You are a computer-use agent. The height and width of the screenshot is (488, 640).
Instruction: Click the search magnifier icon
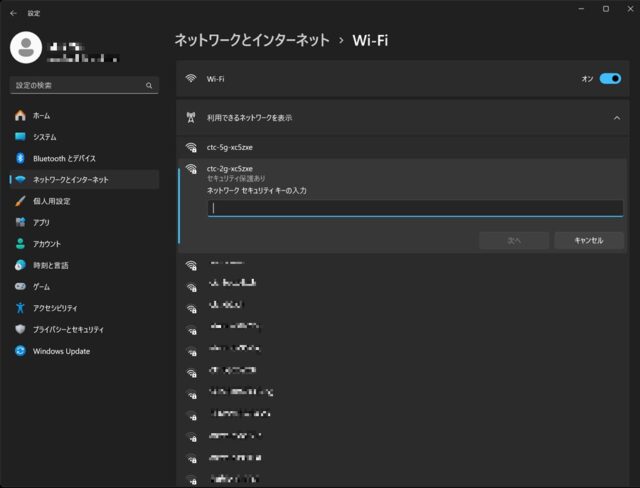pyautogui.click(x=149, y=85)
